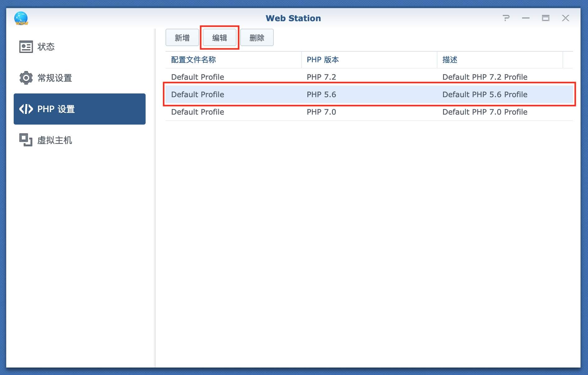Screen dimensions: 588x375
Task: Select Default Profile in the PHP 7.2 row
Action: point(198,77)
